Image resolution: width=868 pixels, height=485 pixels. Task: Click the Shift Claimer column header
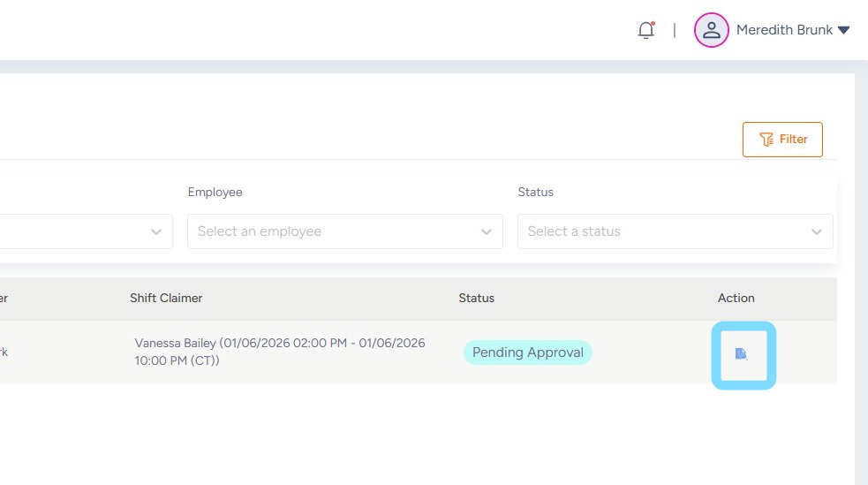pyautogui.click(x=166, y=298)
